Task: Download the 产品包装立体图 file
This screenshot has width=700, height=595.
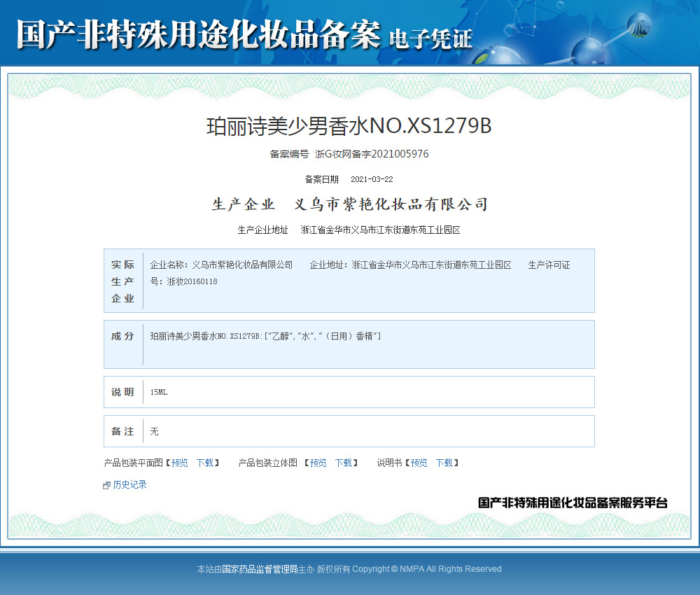Action: coord(343,463)
